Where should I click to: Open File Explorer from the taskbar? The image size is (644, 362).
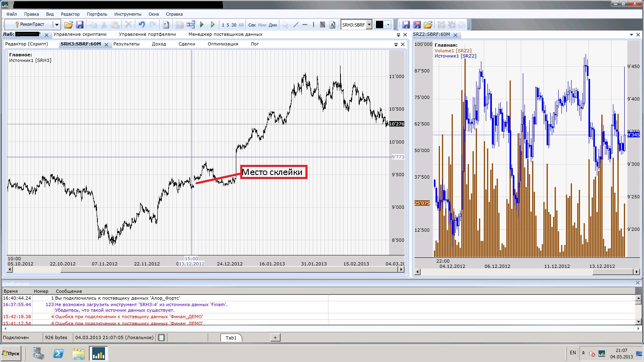point(78,354)
